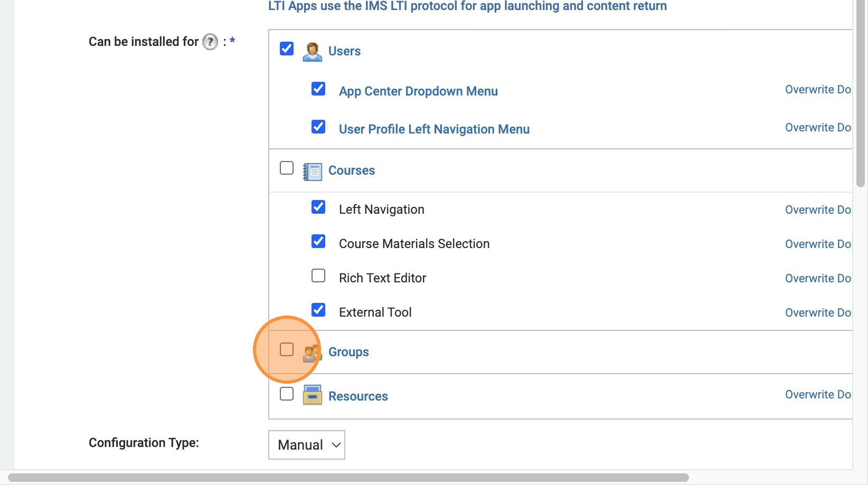Check the Rich Text Editor option
The width and height of the screenshot is (868, 485).
(318, 275)
